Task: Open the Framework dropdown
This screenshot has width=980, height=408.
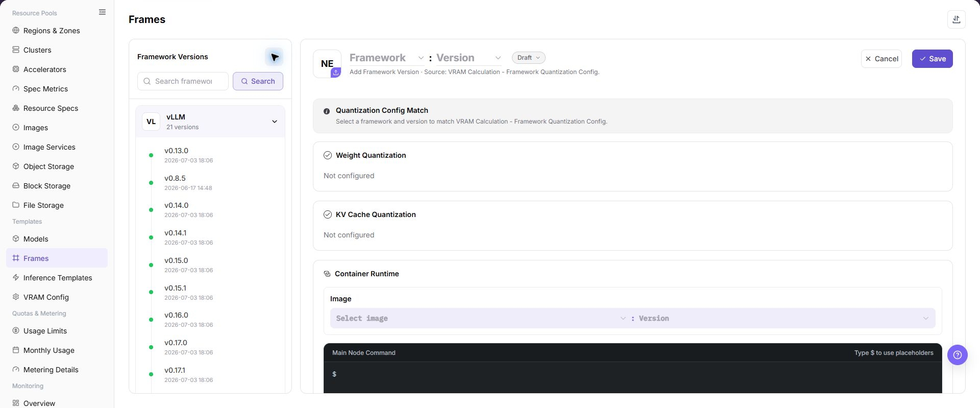Action: [386, 58]
